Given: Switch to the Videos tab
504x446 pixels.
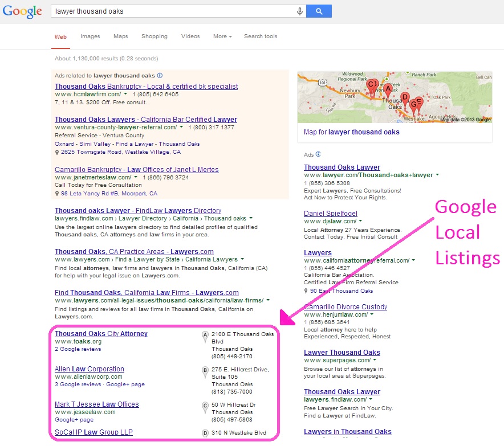Looking at the screenshot, I should click(x=190, y=36).
